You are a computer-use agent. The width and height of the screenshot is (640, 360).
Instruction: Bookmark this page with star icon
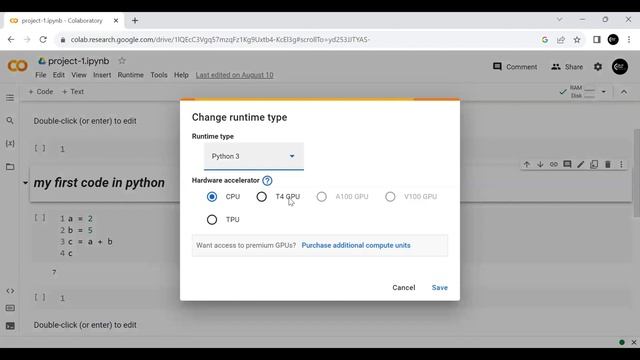(577, 40)
